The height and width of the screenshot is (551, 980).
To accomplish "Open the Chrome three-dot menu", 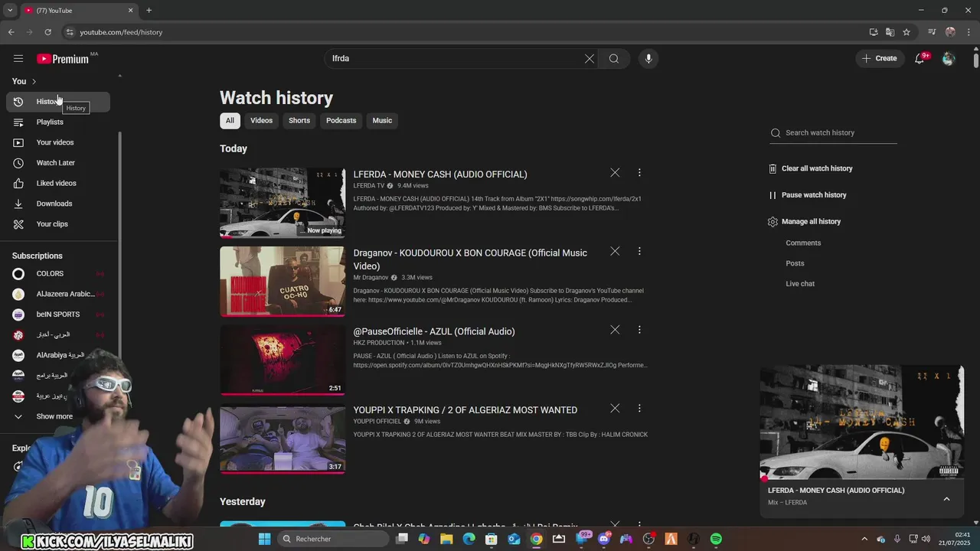I will [x=969, y=32].
